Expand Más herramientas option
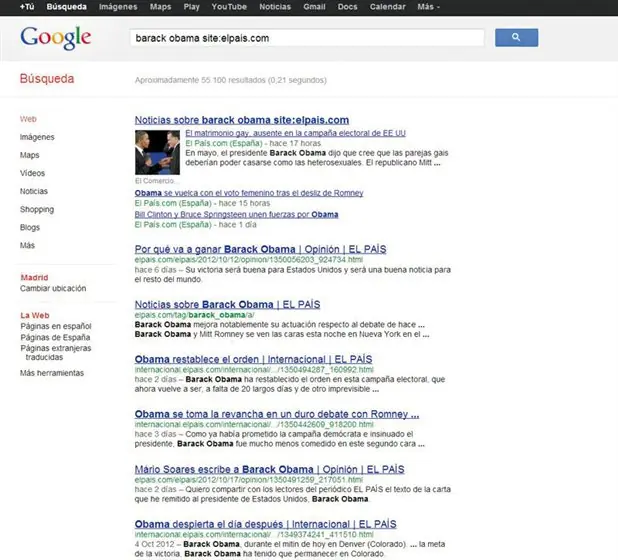 (52, 373)
